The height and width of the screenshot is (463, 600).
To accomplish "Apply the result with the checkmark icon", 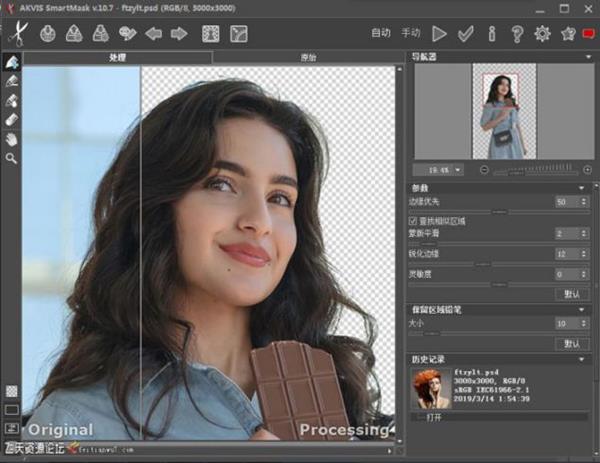I will [465, 33].
